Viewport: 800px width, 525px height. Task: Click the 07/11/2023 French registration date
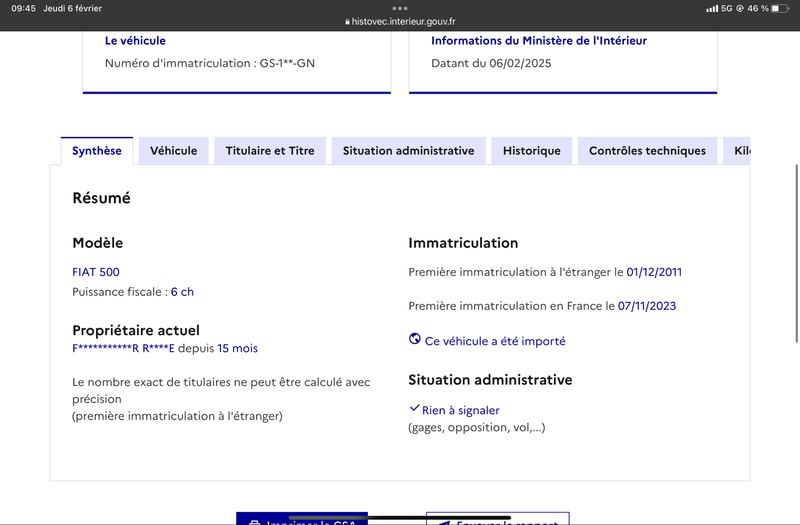[x=647, y=306]
